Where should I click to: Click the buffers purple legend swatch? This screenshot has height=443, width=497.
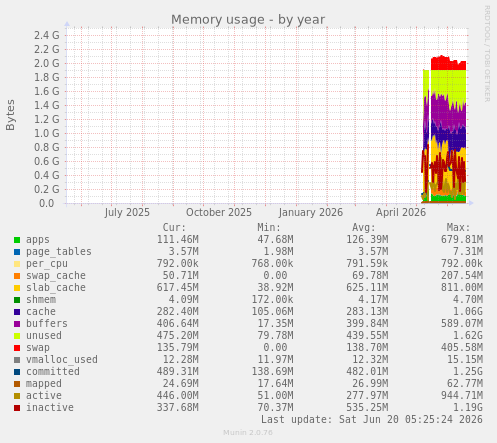(x=17, y=324)
